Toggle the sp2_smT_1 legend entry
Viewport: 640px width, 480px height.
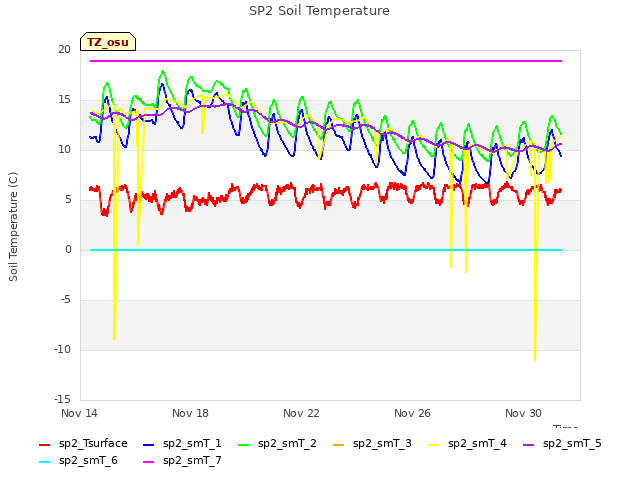point(182,444)
